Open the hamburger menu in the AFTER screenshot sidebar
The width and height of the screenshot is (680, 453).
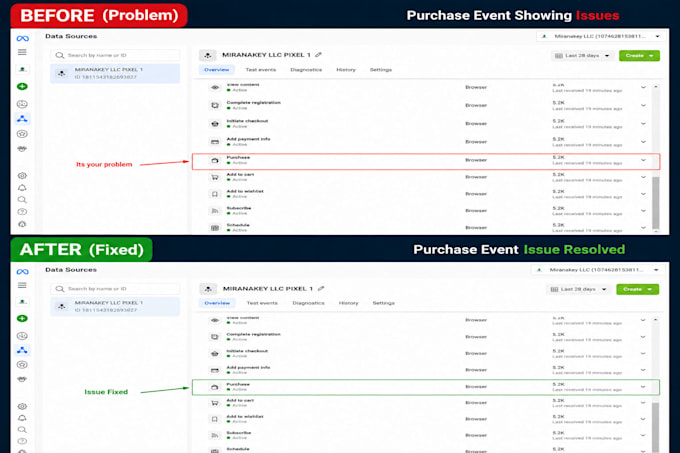click(x=22, y=285)
